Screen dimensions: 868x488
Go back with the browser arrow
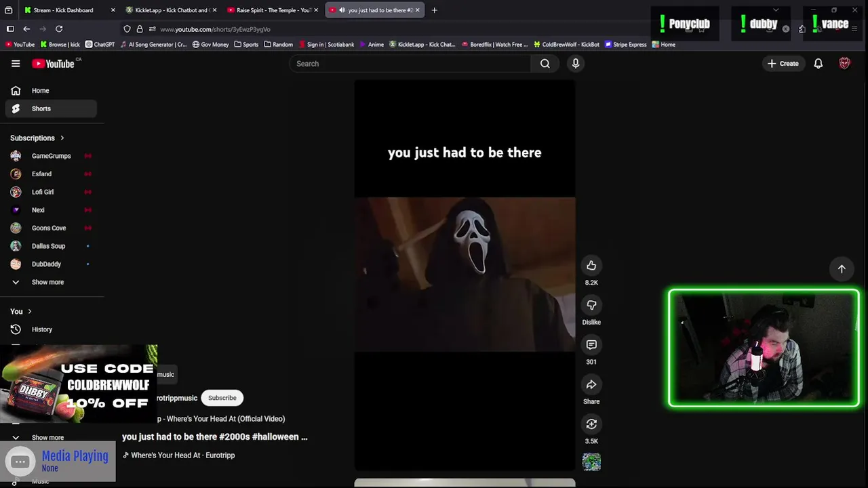(26, 29)
